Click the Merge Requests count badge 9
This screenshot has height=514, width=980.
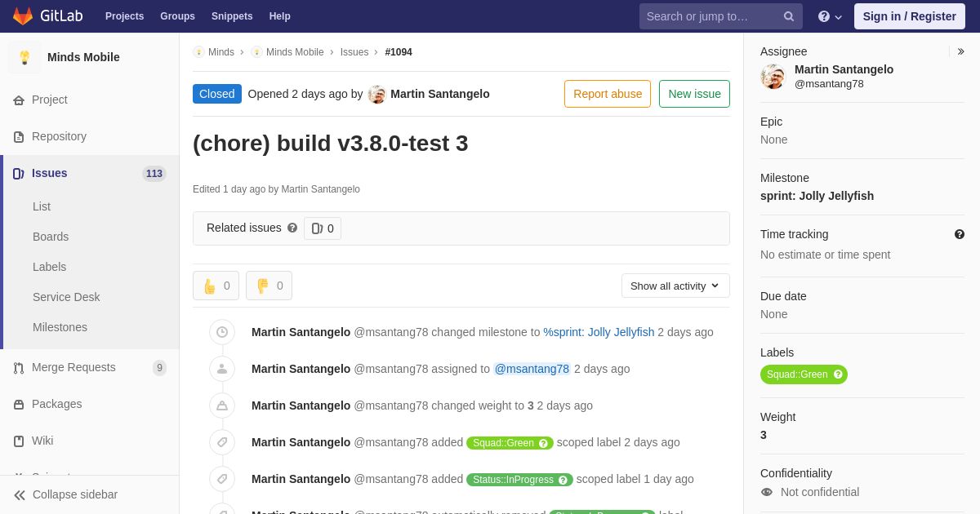(x=159, y=368)
